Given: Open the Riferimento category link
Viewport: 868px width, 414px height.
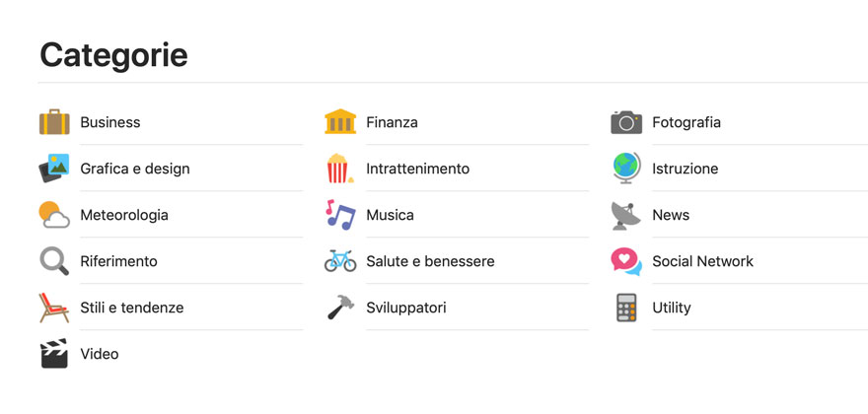Looking at the screenshot, I should tap(118, 261).
